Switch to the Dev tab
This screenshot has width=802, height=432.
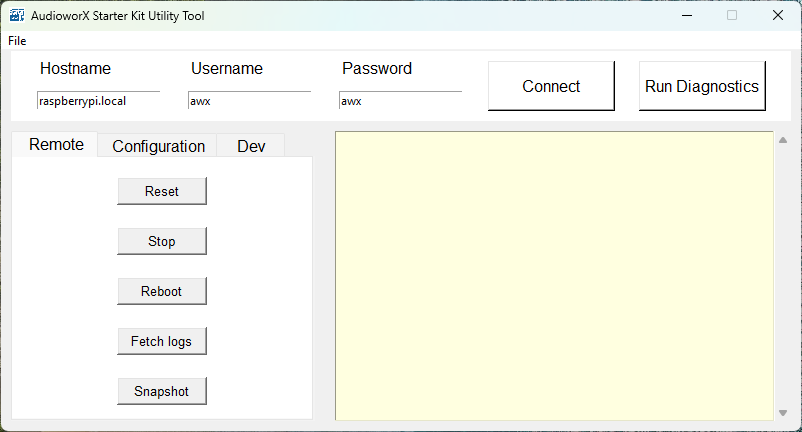pyautogui.click(x=251, y=146)
